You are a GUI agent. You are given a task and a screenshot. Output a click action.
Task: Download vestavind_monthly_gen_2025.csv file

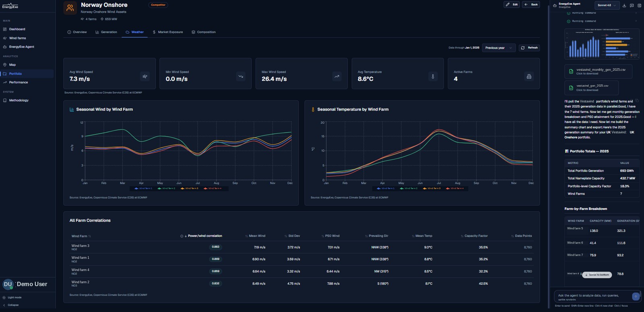coord(598,71)
